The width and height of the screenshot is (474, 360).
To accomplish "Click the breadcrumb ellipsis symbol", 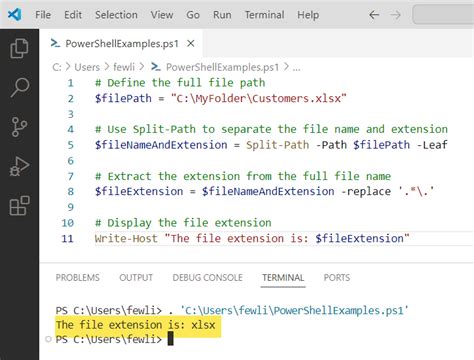I will point(296,68).
